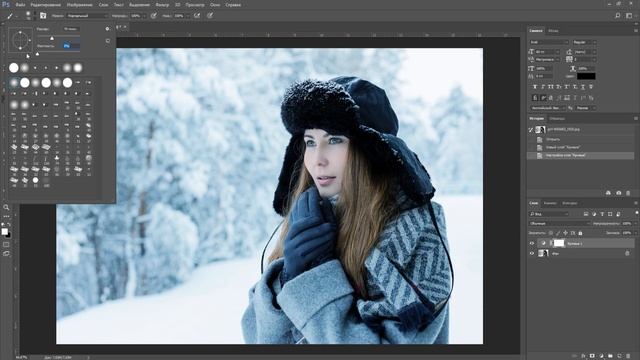Viewport: 640px width, 360px height.
Task: Click the search icon in the options bar
Action: point(618,16)
